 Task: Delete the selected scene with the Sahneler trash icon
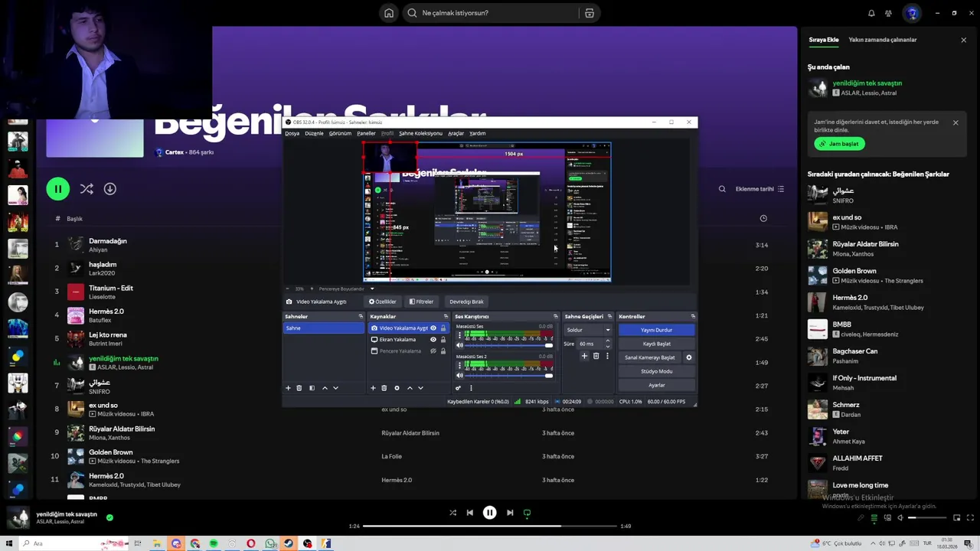point(299,388)
